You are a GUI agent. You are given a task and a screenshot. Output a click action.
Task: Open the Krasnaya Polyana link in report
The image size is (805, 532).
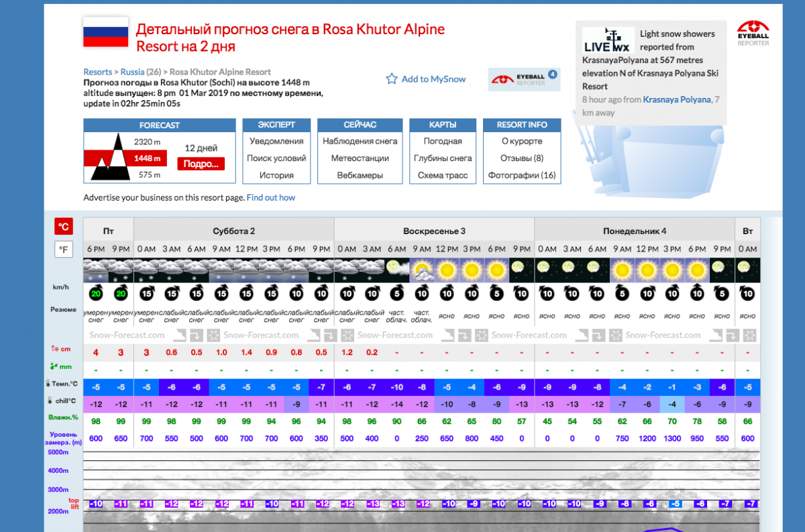(677, 99)
